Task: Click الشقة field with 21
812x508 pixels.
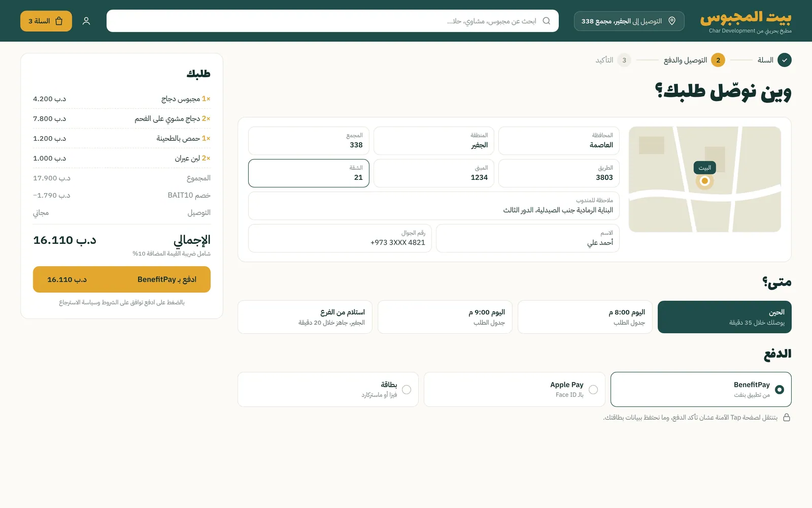Action: click(309, 173)
